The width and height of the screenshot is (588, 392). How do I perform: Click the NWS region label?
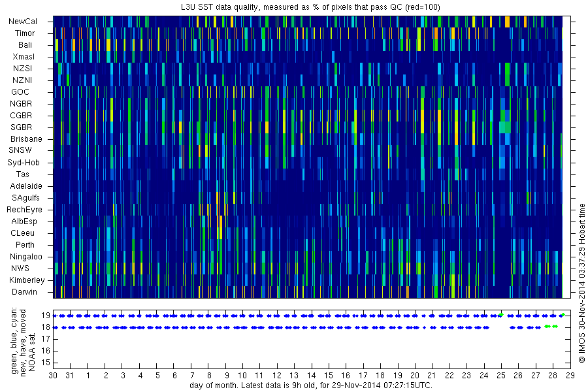tap(20, 269)
